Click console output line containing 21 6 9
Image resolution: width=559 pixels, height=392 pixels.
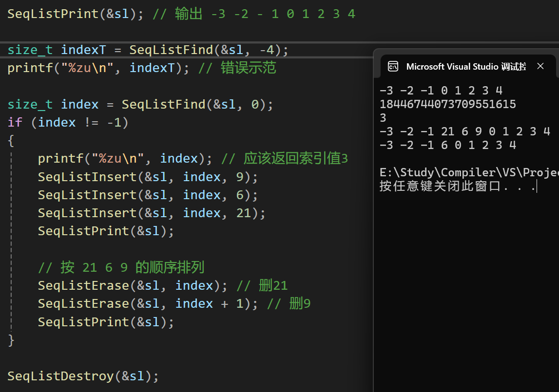464,131
